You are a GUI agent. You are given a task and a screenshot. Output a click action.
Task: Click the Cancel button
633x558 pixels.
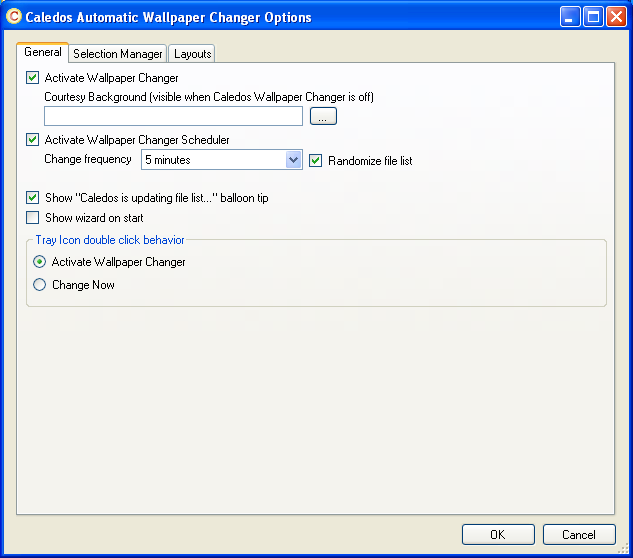(579, 534)
